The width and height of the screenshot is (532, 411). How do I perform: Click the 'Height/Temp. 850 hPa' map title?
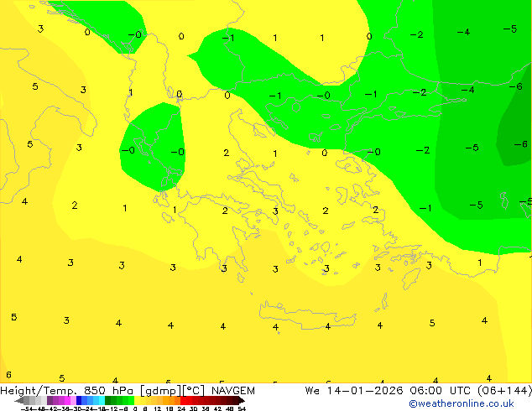[66, 391]
